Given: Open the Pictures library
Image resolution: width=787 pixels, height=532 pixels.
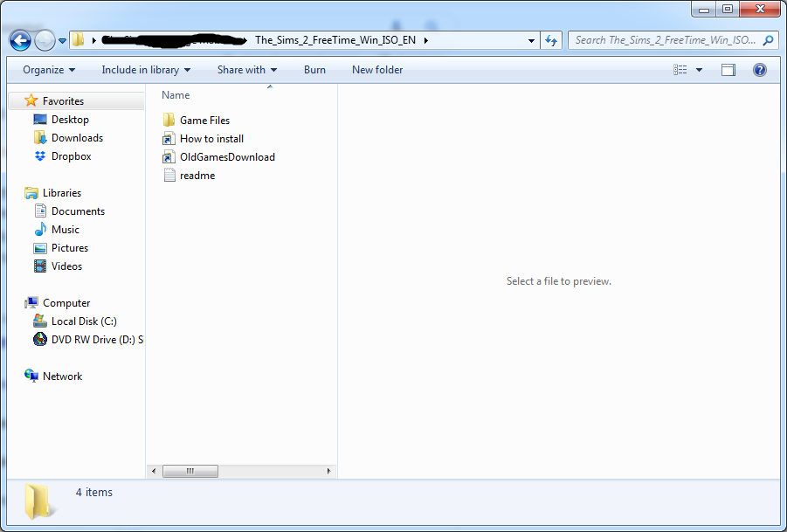Looking at the screenshot, I should click(60, 248).
